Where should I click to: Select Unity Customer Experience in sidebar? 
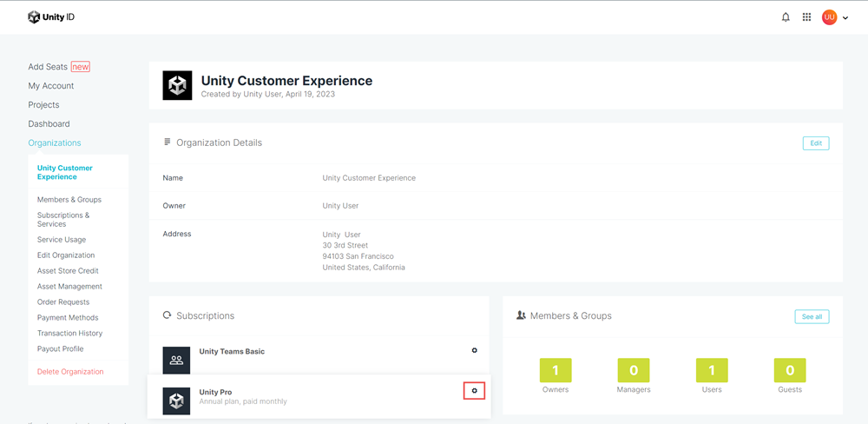click(x=65, y=172)
